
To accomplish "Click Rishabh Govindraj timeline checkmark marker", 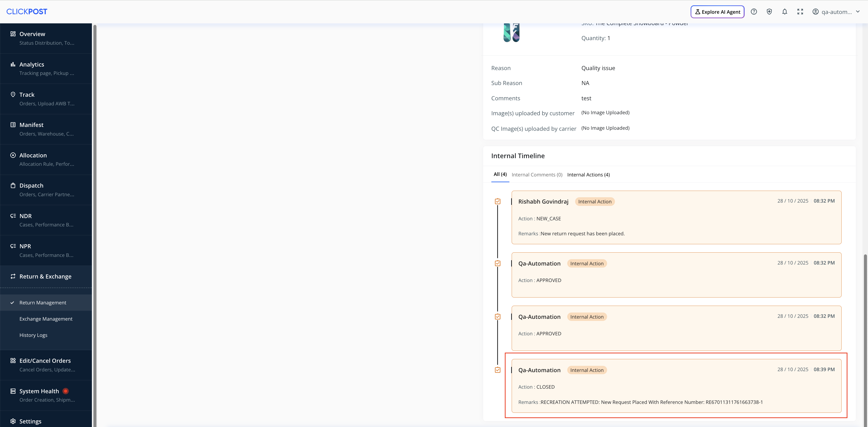I will pyautogui.click(x=498, y=202).
